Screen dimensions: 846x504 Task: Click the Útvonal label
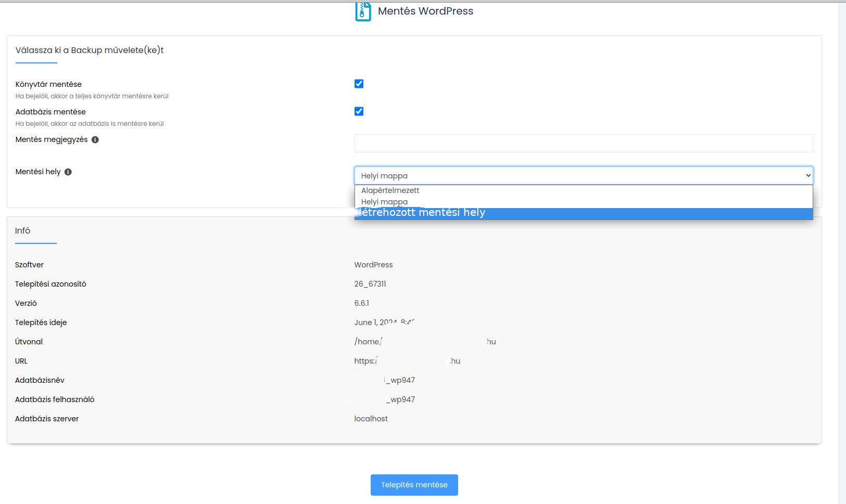(x=29, y=342)
